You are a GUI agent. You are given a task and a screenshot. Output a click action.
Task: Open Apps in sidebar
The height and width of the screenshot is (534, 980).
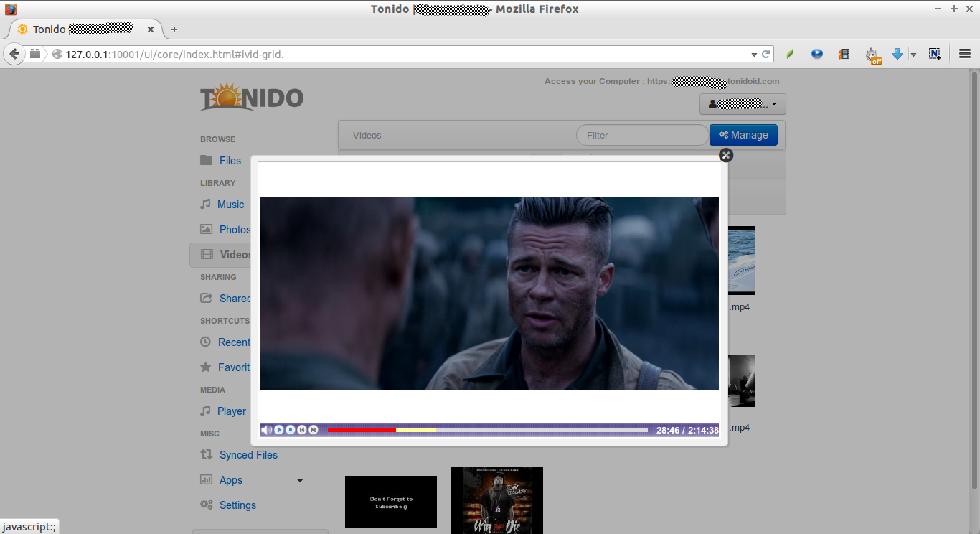tap(231, 480)
